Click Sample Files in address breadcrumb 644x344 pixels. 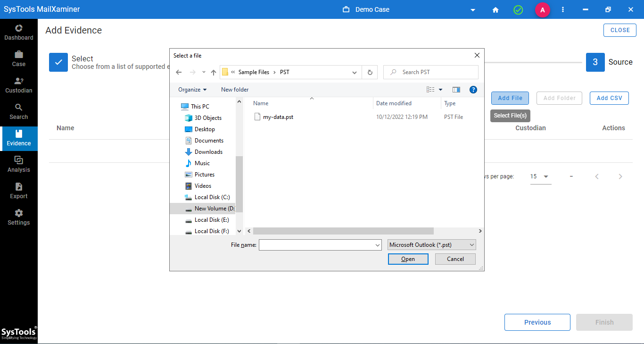coord(254,72)
